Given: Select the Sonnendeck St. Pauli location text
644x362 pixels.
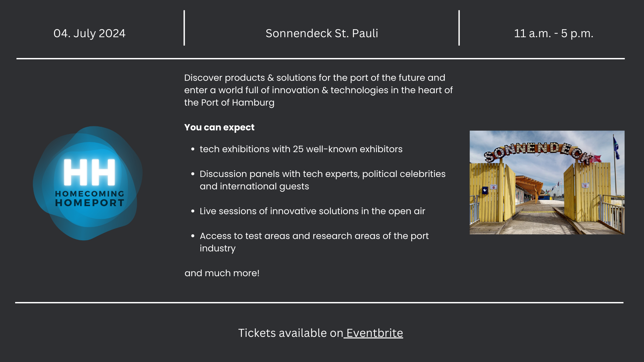Looking at the screenshot, I should 322,33.
